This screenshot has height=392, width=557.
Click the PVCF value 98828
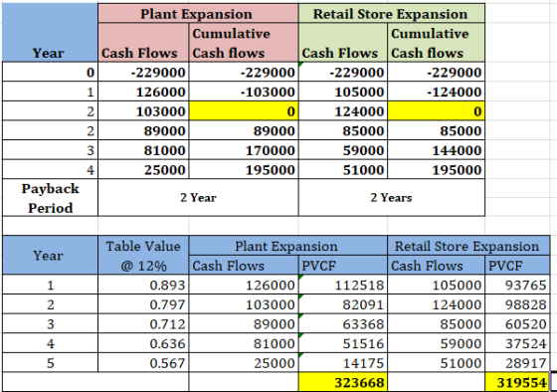(x=517, y=304)
